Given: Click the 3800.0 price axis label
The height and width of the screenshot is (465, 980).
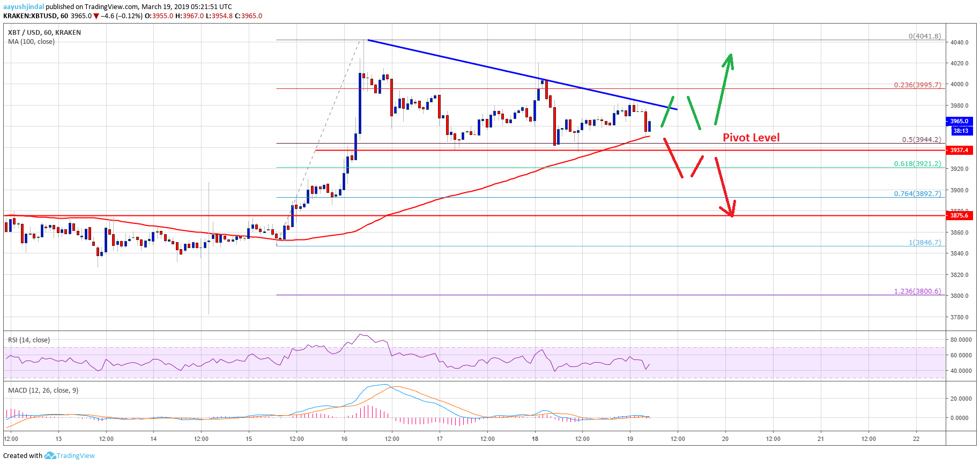Looking at the screenshot, I should point(960,296).
